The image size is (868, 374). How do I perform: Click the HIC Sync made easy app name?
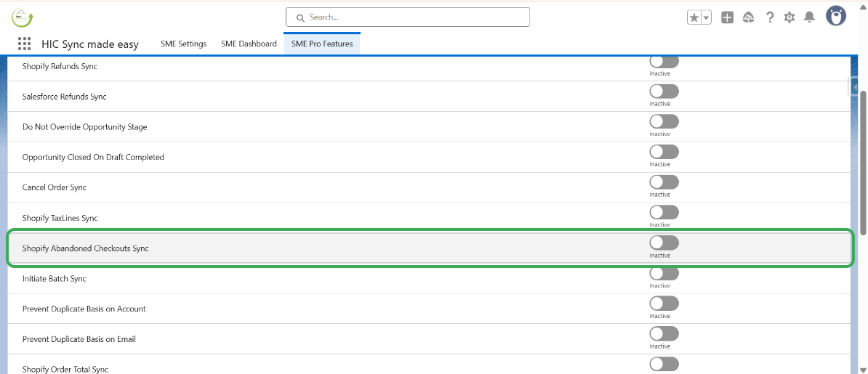[x=90, y=44]
